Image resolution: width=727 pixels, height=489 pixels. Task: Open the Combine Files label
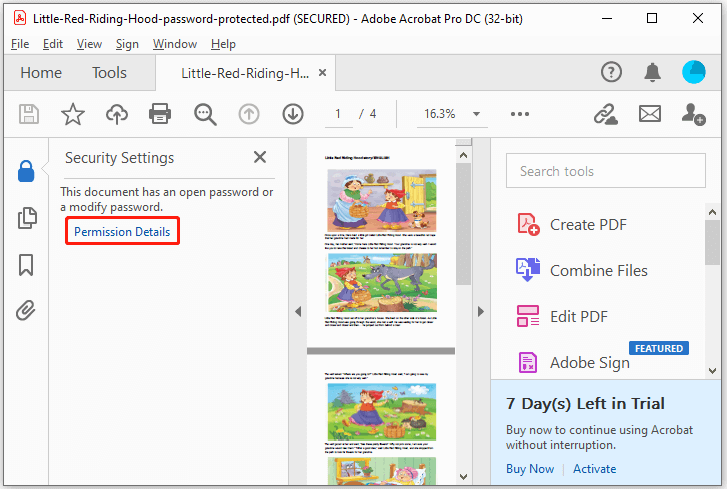pos(599,271)
